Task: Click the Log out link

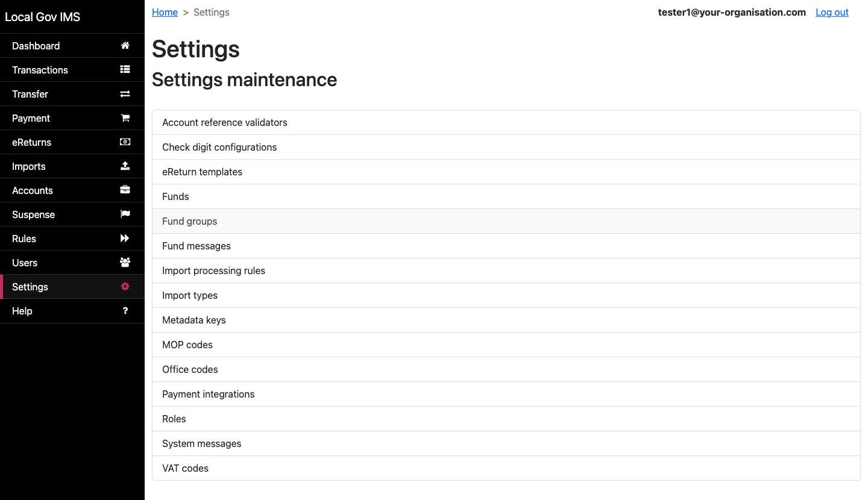Action: pos(832,12)
